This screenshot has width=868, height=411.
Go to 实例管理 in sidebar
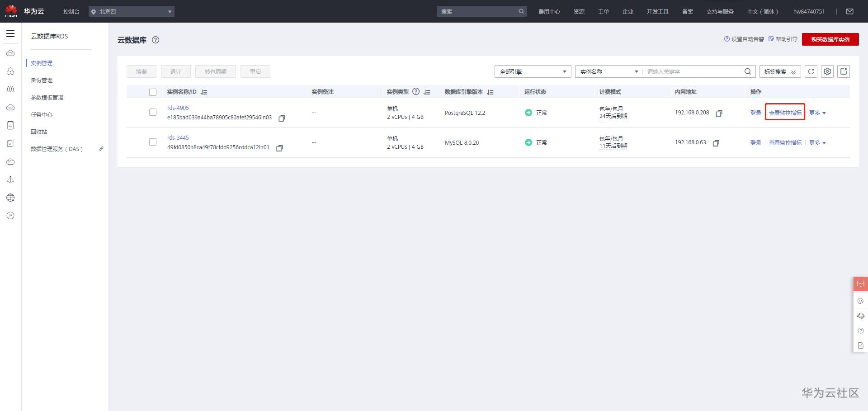pyautogui.click(x=42, y=63)
